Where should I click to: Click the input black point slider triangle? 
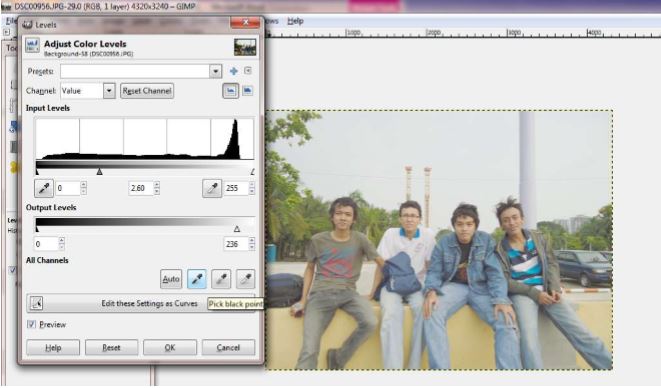(37, 172)
